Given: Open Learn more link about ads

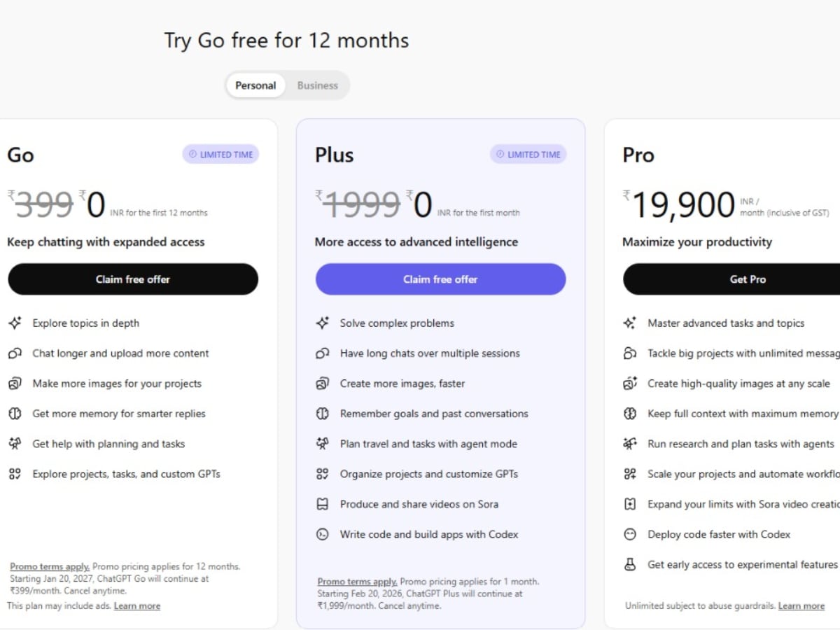Looking at the screenshot, I should [137, 606].
